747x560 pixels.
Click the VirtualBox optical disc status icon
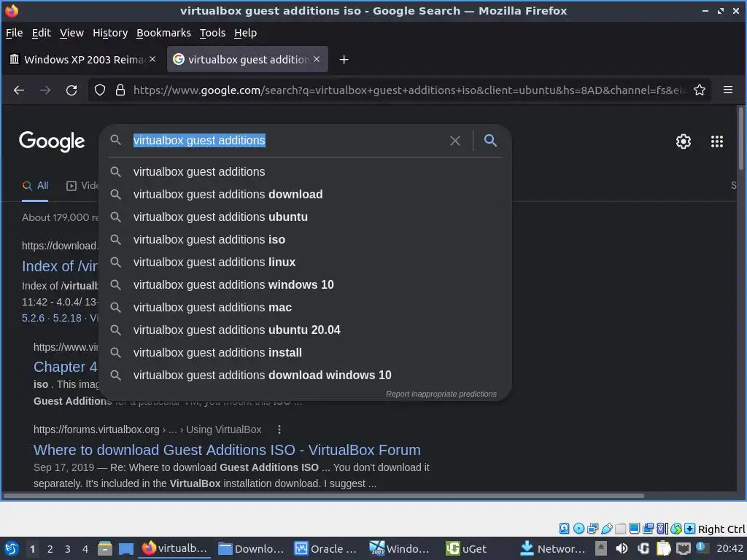(x=578, y=529)
